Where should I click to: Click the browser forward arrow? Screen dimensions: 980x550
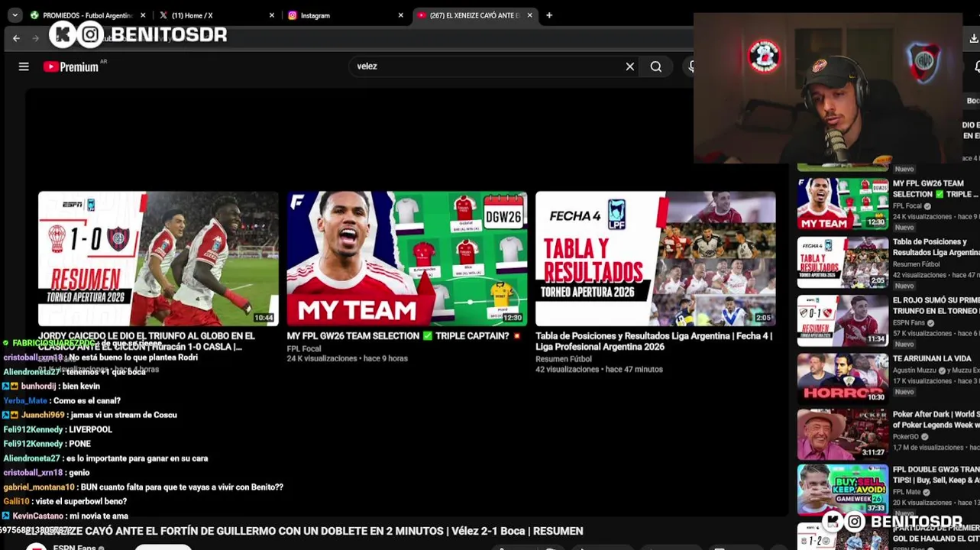(x=35, y=37)
